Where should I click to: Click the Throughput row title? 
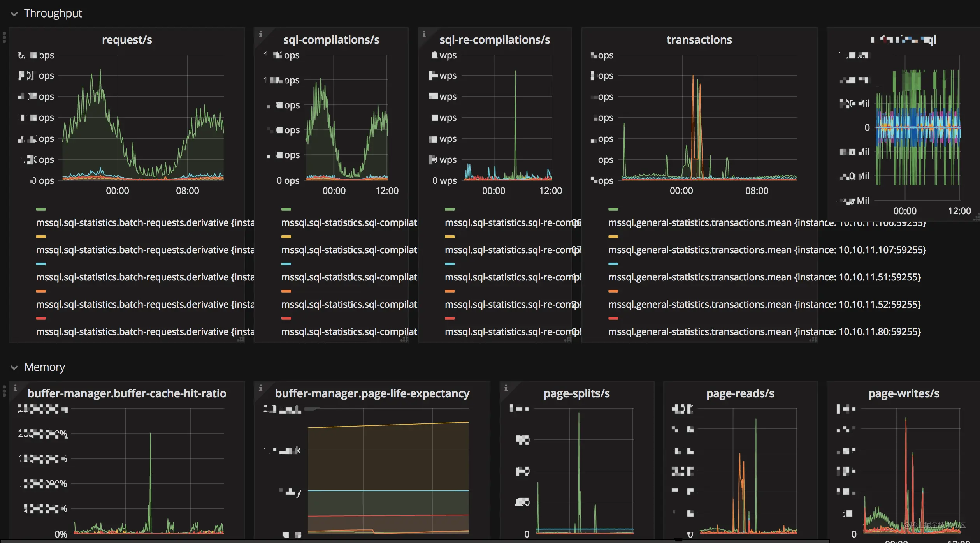click(53, 13)
